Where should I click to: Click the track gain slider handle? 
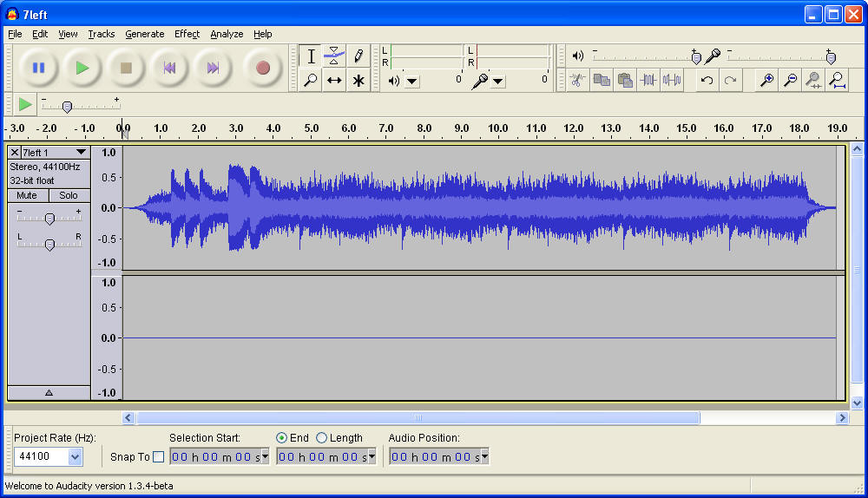49,219
